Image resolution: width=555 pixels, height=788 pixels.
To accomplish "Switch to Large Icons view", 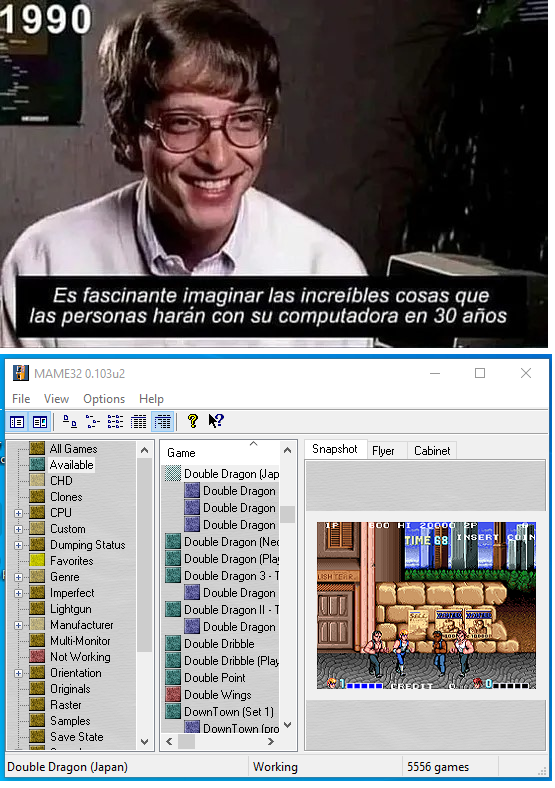I will click(x=69, y=422).
